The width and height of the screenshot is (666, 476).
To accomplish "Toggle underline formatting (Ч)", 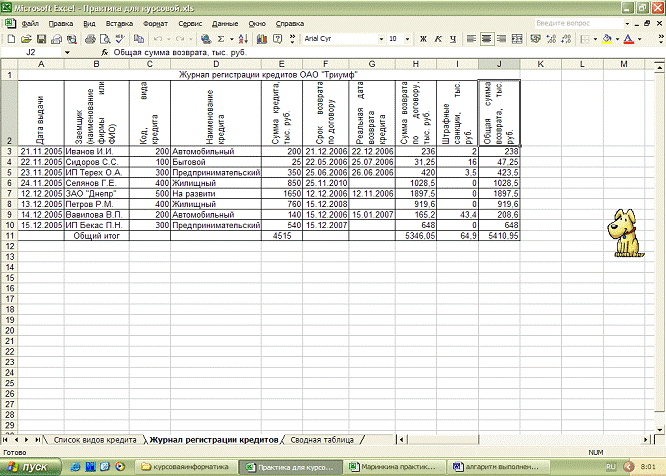I will tap(454, 39).
